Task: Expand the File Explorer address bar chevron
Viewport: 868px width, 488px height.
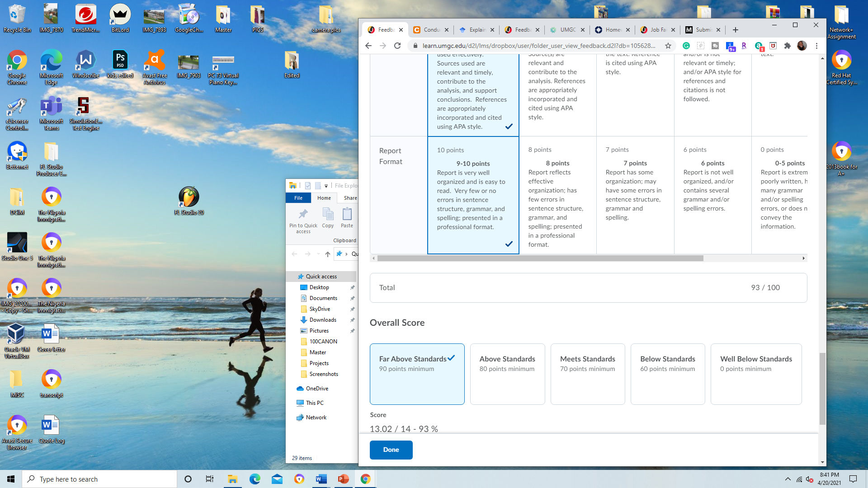Action: pos(346,254)
